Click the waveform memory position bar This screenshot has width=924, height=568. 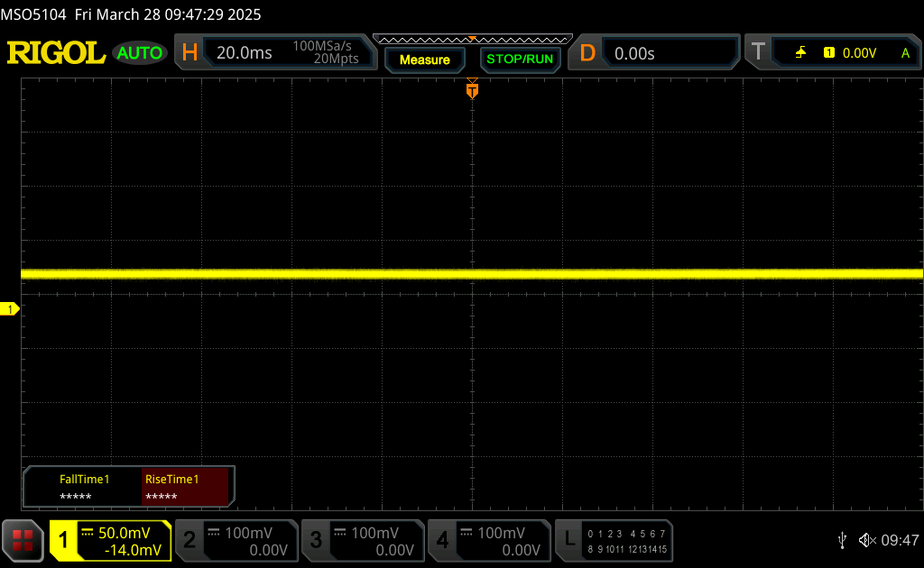pos(473,40)
